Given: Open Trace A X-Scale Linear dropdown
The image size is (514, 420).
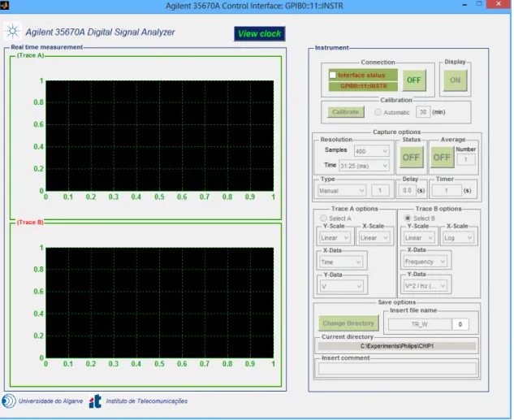Looking at the screenshot, I should point(374,238).
